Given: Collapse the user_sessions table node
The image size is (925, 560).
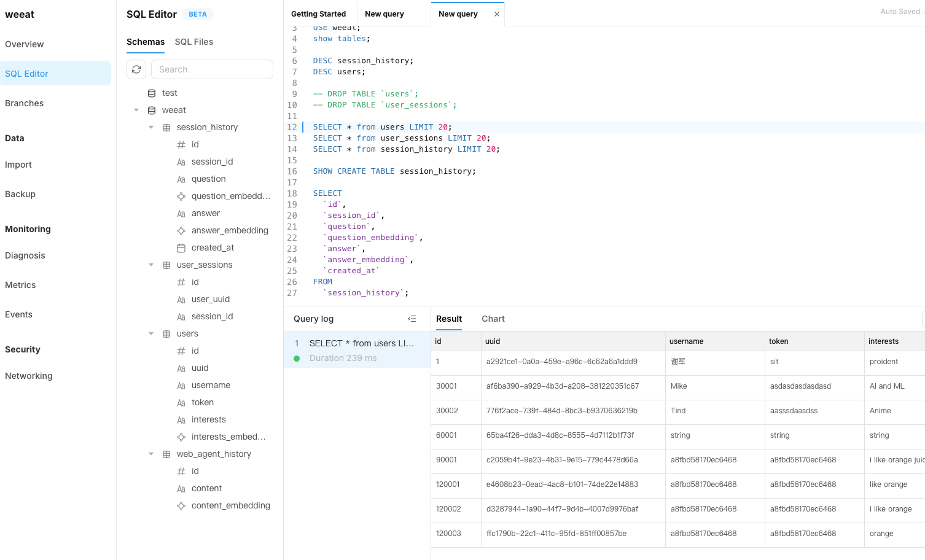Looking at the screenshot, I should click(x=151, y=265).
